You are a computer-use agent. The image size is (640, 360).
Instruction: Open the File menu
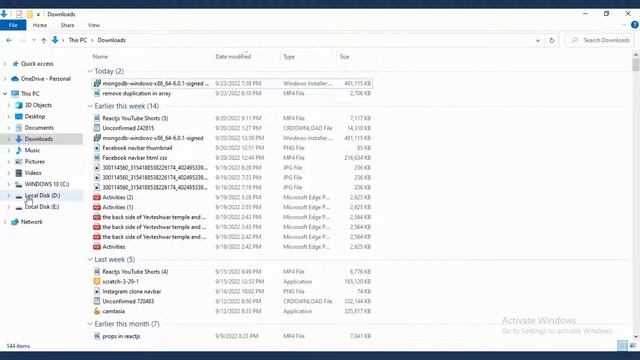[13, 25]
